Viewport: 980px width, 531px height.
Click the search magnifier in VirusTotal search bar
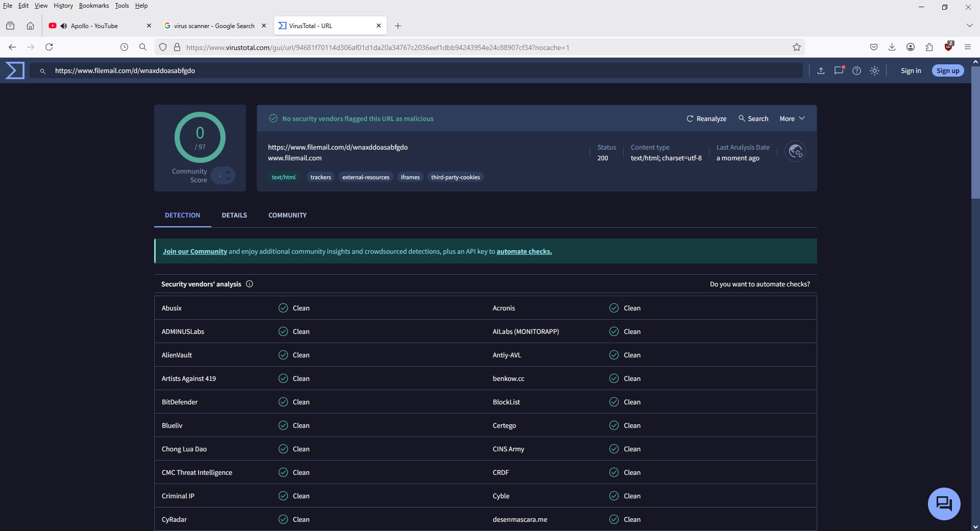click(43, 71)
